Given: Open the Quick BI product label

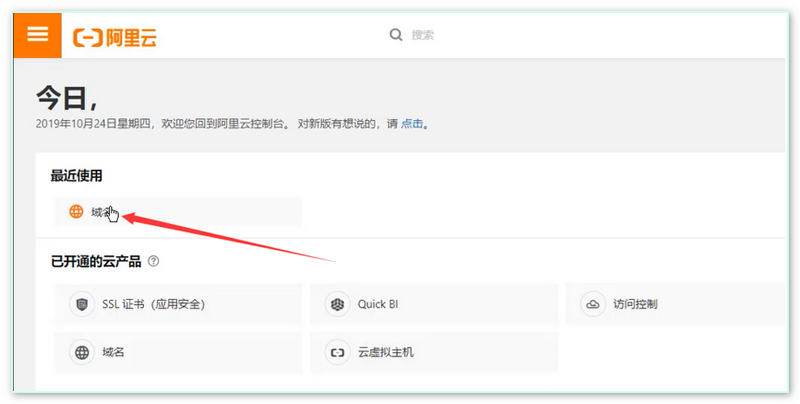Looking at the screenshot, I should tap(378, 304).
